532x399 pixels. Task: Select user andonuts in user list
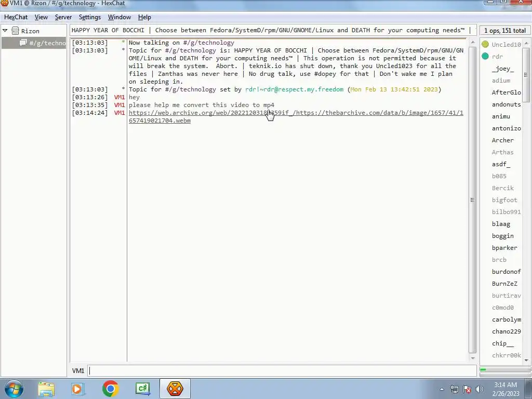[x=506, y=104]
